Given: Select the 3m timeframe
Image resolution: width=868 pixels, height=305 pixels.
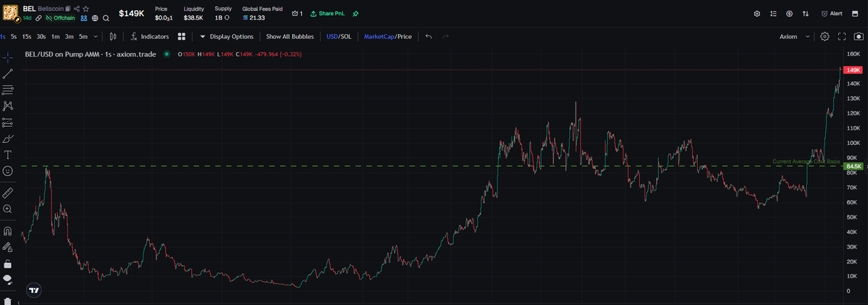Looking at the screenshot, I should (69, 36).
